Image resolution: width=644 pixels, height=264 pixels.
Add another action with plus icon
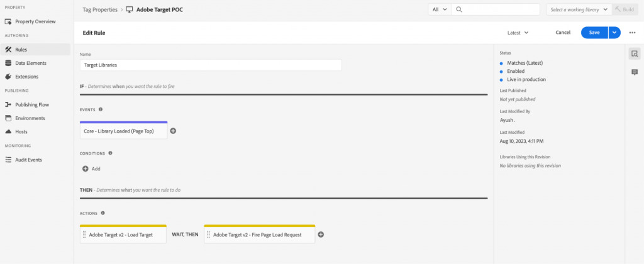pos(321,234)
